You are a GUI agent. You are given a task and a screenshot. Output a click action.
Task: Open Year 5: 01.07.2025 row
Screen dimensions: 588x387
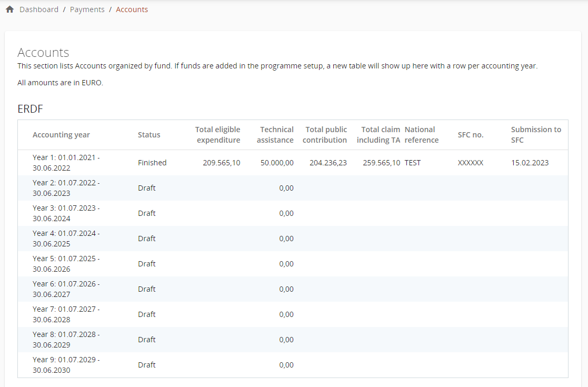pyautogui.click(x=66, y=264)
